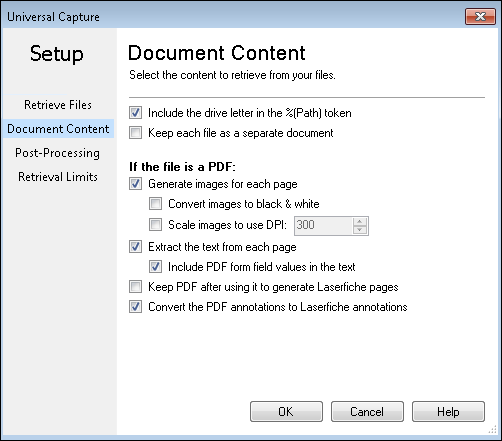The width and height of the screenshot is (502, 441).
Task: Go to the Retrieval Limits page
Action: coord(58,177)
